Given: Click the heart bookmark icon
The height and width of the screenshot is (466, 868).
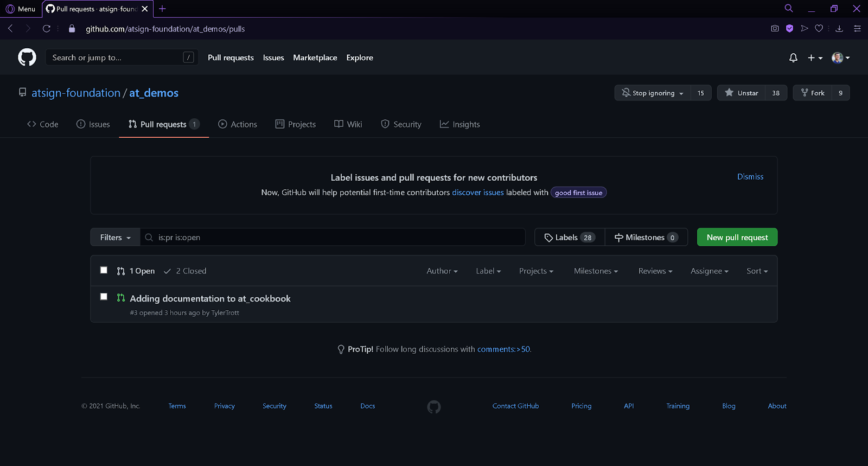Looking at the screenshot, I should [819, 29].
